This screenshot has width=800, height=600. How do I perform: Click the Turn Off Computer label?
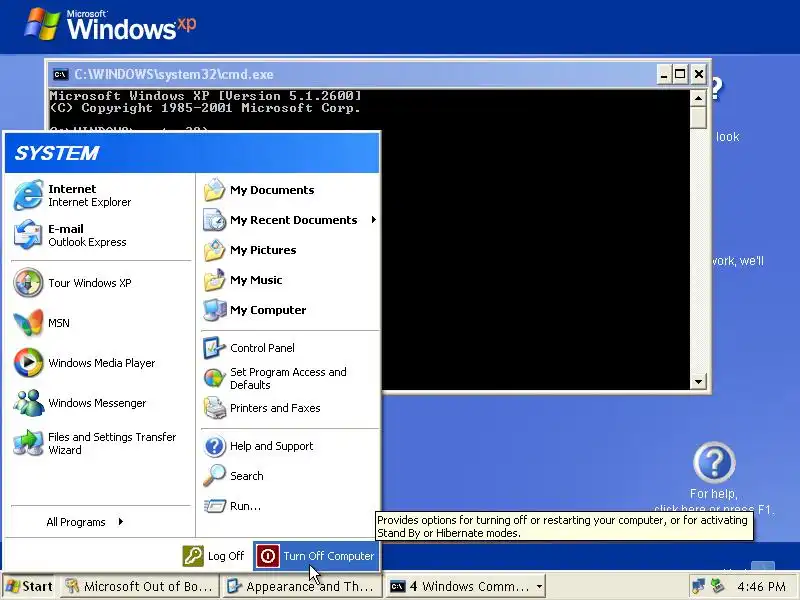(x=329, y=556)
